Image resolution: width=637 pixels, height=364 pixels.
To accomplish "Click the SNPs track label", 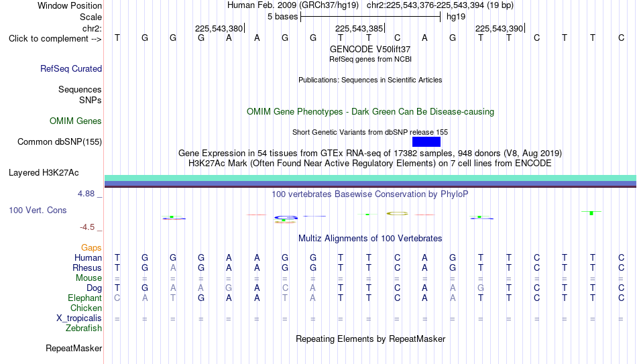I will point(91,100).
